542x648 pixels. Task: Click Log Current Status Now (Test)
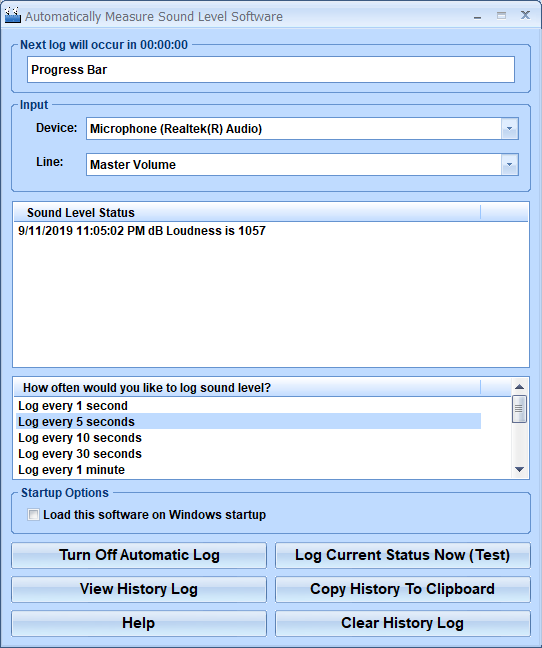(x=403, y=555)
